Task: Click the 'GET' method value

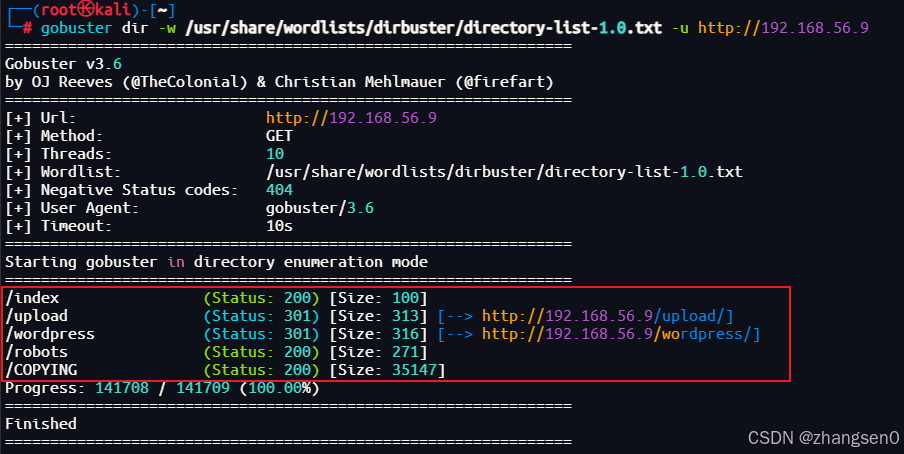Action: coord(279,136)
